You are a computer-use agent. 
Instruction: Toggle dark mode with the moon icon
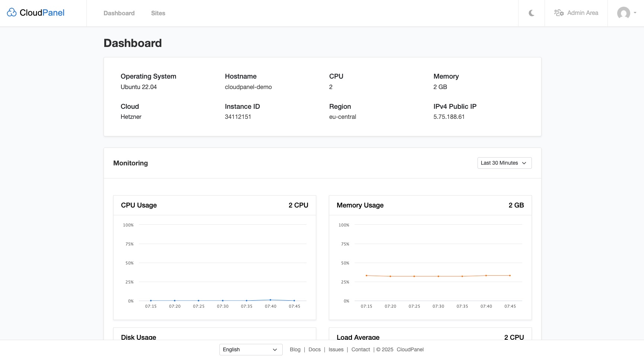pyautogui.click(x=532, y=13)
